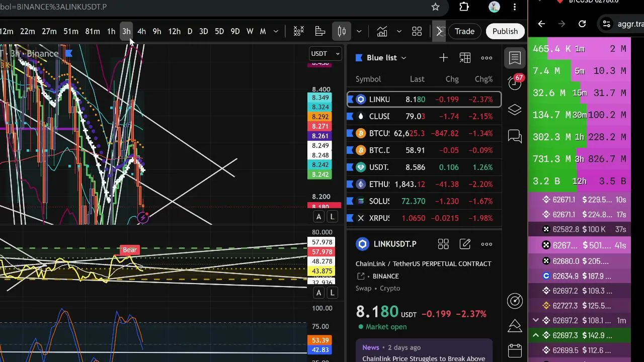Select the SOLUS row in the watchlist
The image size is (644, 362).
click(424, 201)
